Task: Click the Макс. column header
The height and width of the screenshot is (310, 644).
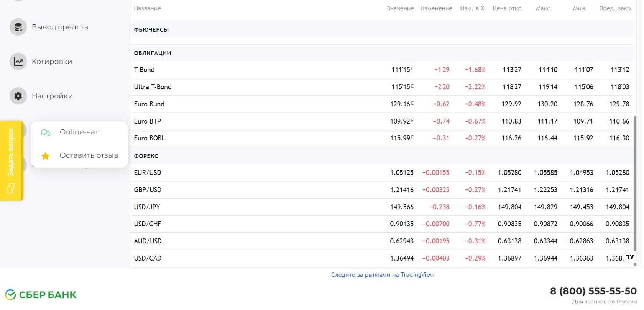Action: [544, 8]
